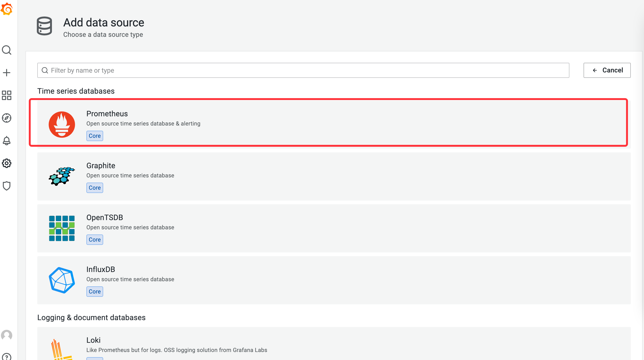Click 'Open source time series database & alerting' text

pyautogui.click(x=143, y=123)
